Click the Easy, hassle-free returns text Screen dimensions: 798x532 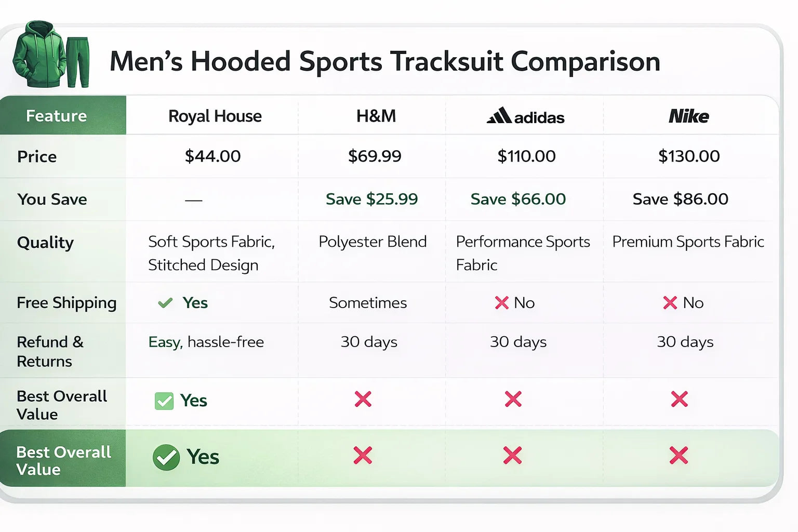pyautogui.click(x=206, y=342)
